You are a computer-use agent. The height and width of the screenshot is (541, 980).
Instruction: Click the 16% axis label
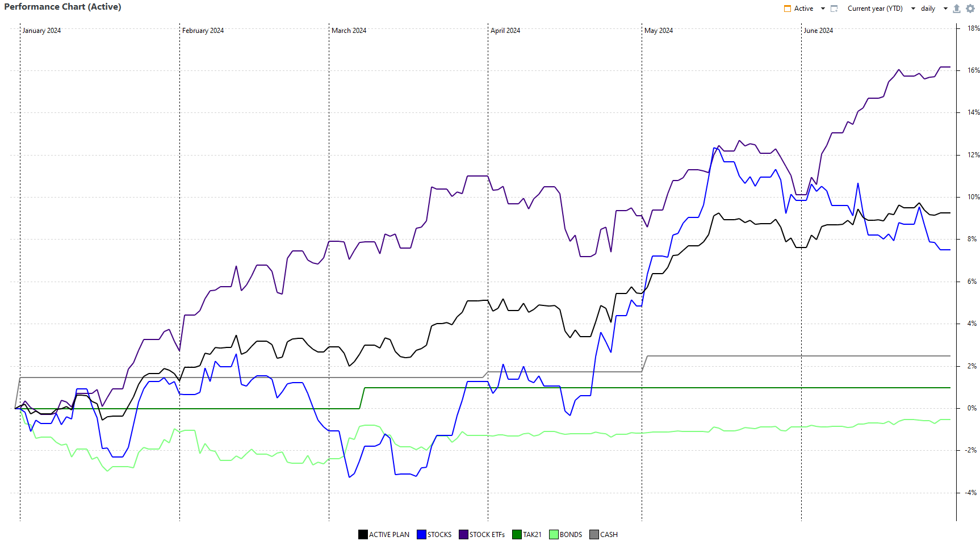point(973,70)
